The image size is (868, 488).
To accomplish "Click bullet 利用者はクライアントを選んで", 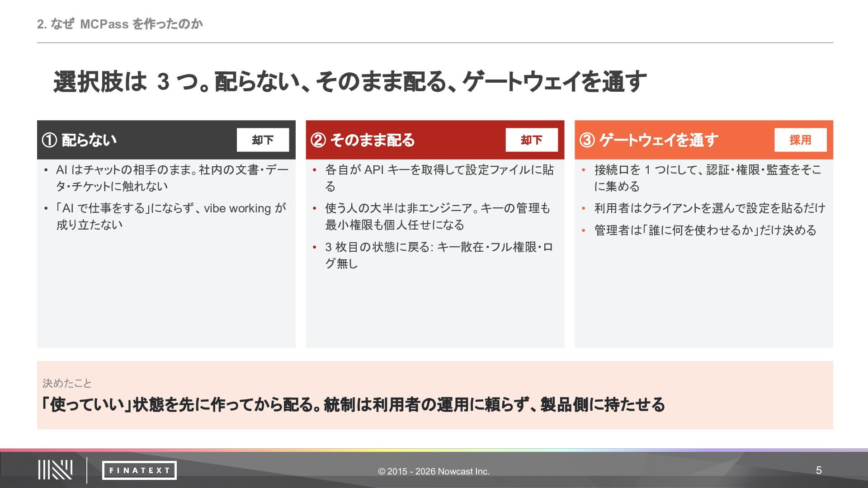I will pyautogui.click(x=709, y=208).
